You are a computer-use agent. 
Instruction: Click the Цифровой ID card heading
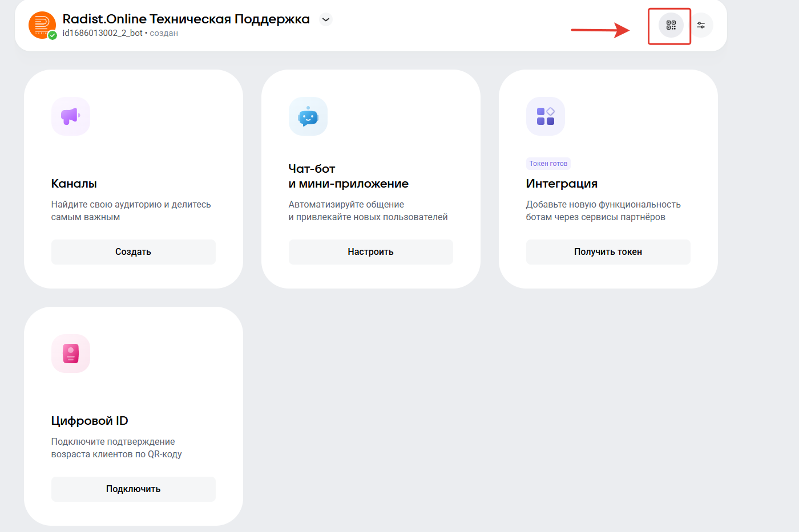click(x=90, y=421)
